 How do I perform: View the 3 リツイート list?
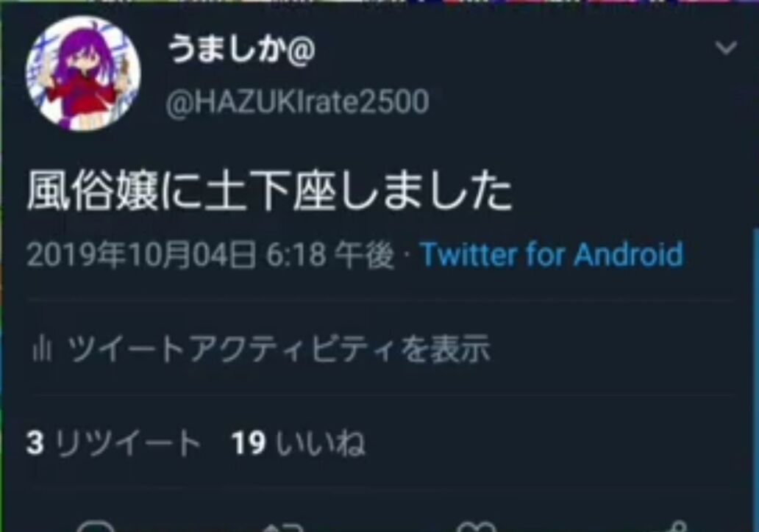click(113, 442)
